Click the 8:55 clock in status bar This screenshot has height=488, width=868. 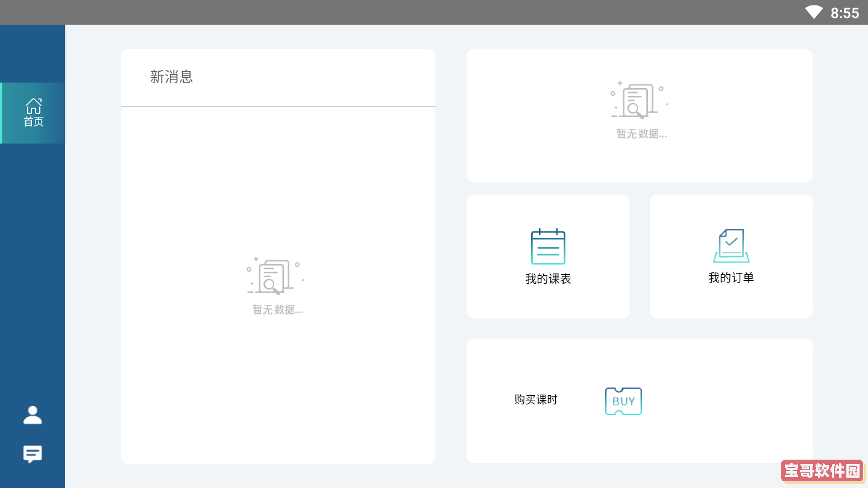(x=844, y=13)
